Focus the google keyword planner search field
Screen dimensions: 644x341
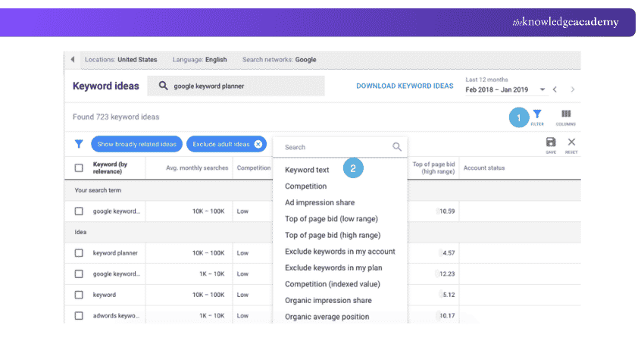236,86
